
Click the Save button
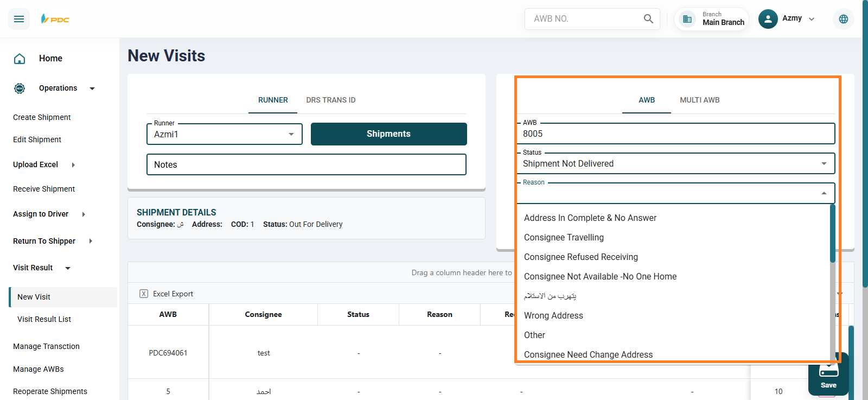point(828,374)
